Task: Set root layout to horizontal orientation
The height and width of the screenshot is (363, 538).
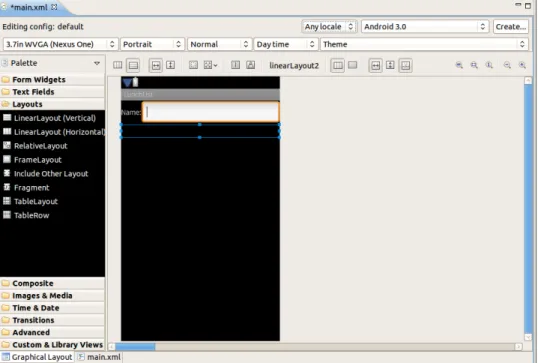Action: pos(117,65)
